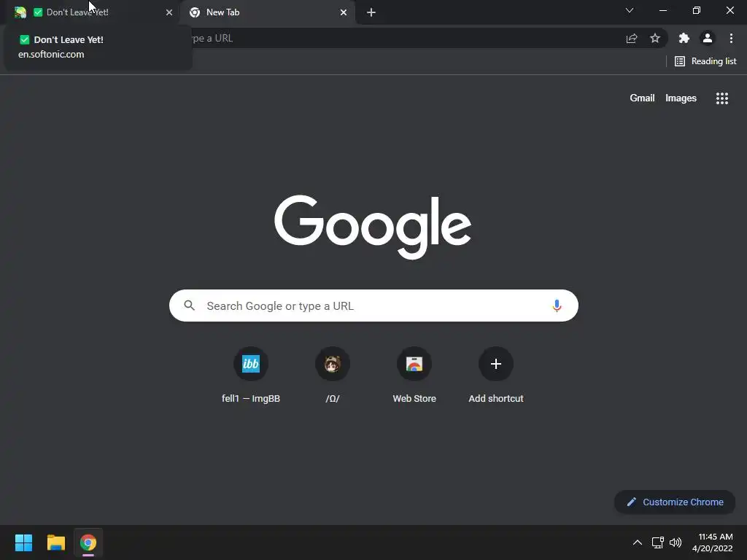Screen dimensions: 747x560
Task: Click the softonic favicon on first tab
Action: pos(20,12)
